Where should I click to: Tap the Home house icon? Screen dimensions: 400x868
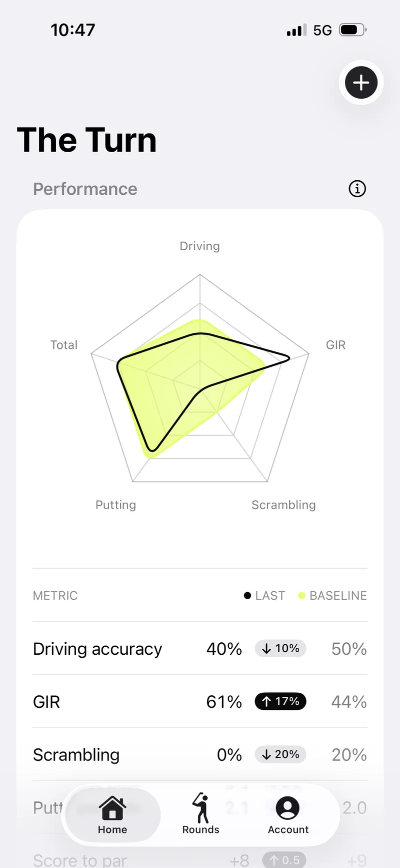112,807
